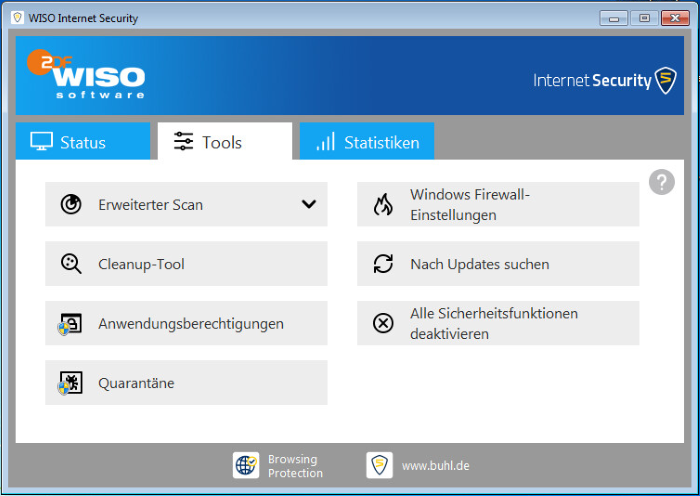Screen dimensions: 700x496
Task: Click the Anwendungsberechtigungen shield icon
Action: click(71, 324)
